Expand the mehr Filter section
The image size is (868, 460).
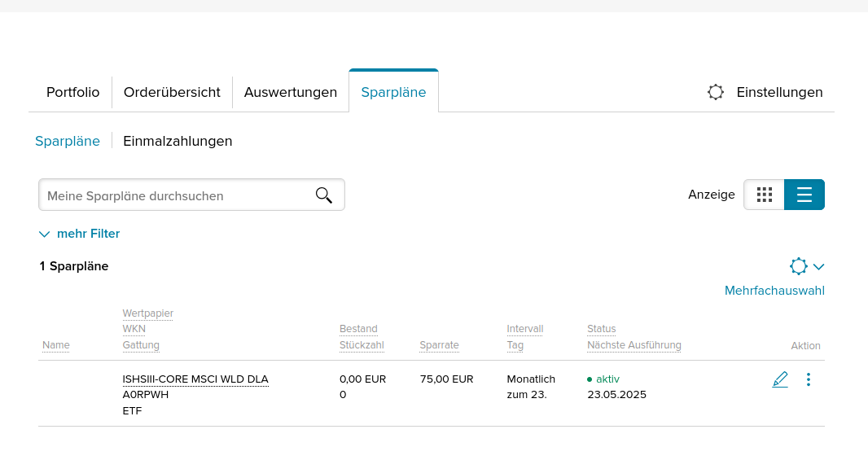click(x=80, y=234)
